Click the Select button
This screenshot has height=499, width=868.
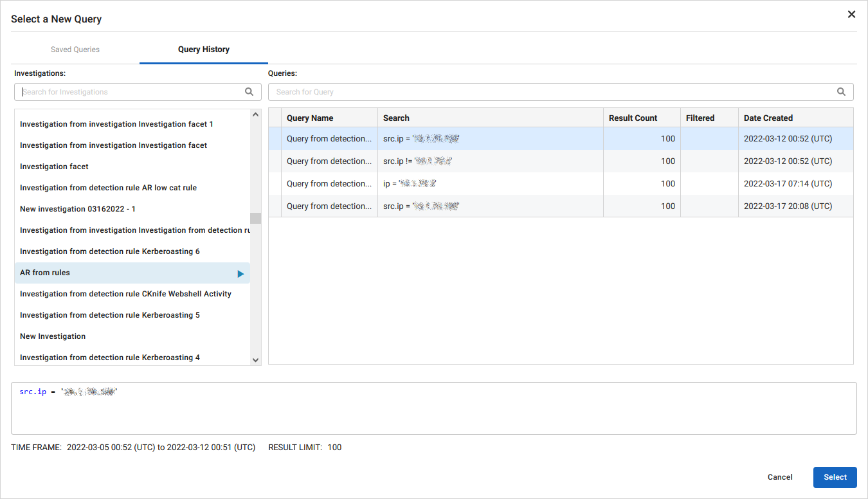pyautogui.click(x=835, y=477)
